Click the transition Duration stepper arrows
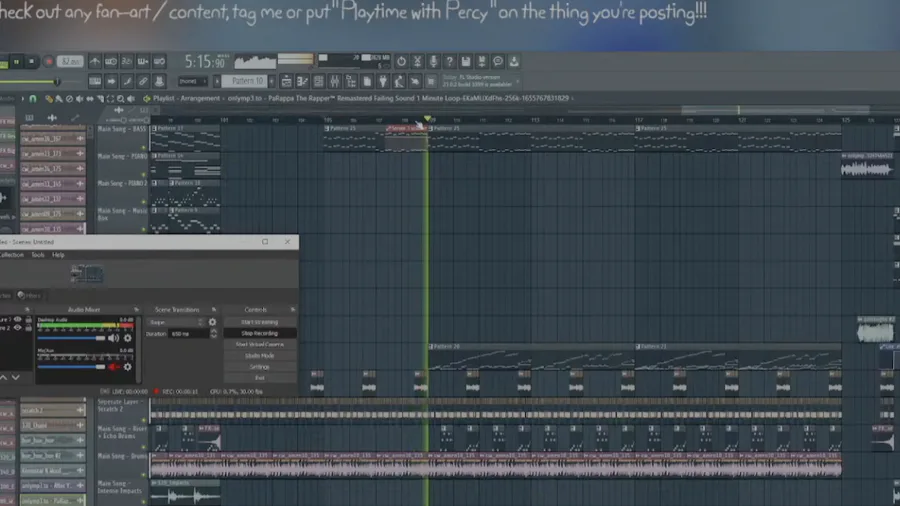This screenshot has width=900, height=506. (x=214, y=333)
